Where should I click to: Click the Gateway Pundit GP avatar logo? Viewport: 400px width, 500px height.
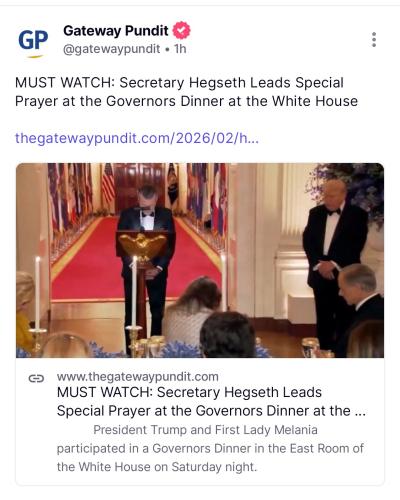point(33,41)
